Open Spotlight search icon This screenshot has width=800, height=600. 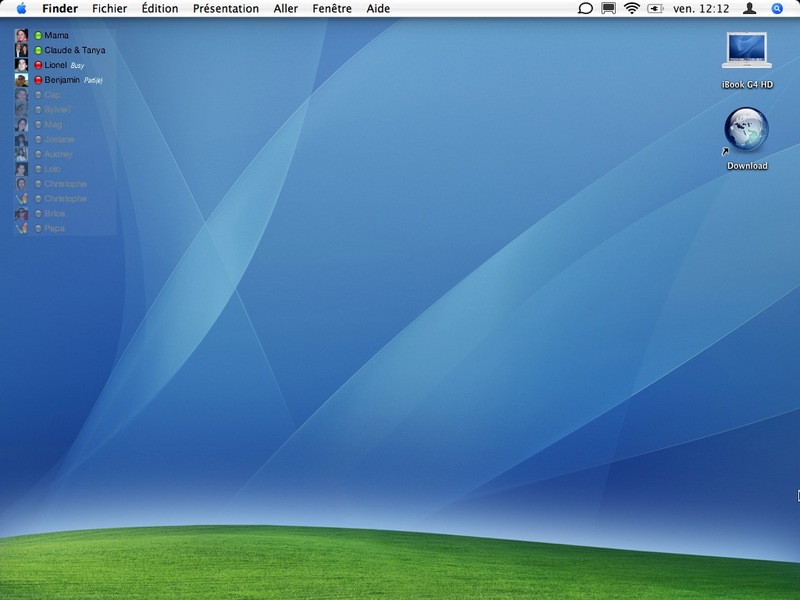[777, 8]
